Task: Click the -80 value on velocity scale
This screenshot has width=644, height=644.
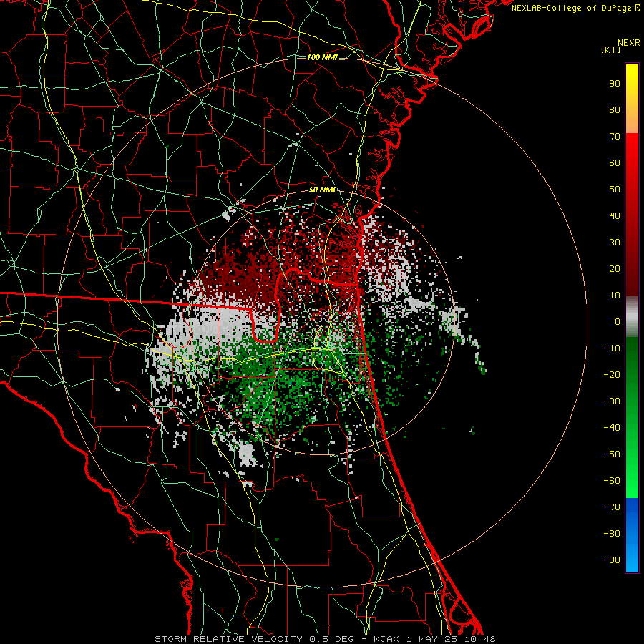Action: click(612, 534)
